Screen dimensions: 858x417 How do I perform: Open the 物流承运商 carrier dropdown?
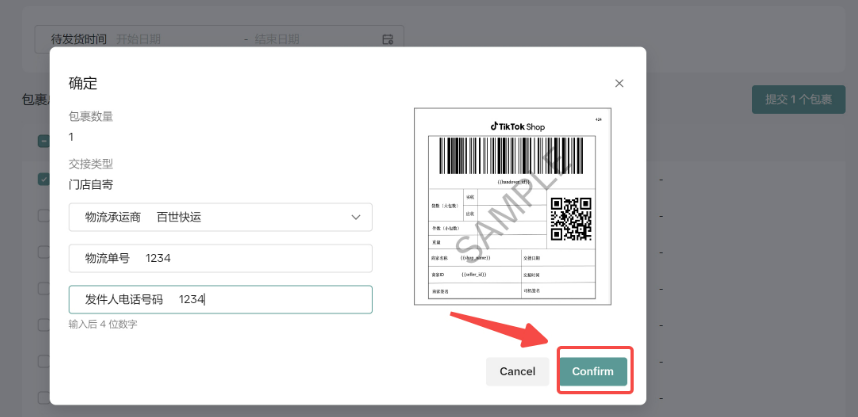220,217
